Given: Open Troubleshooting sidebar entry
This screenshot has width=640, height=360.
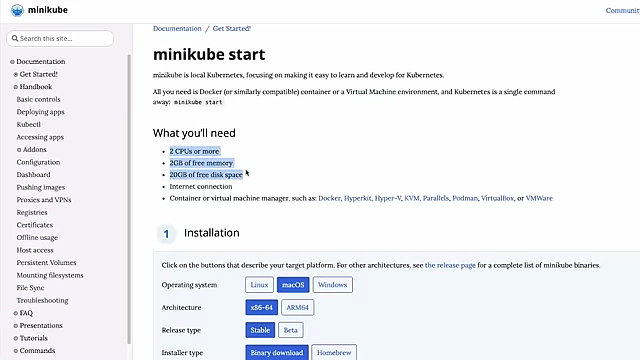Looking at the screenshot, I should pyautogui.click(x=42, y=300).
